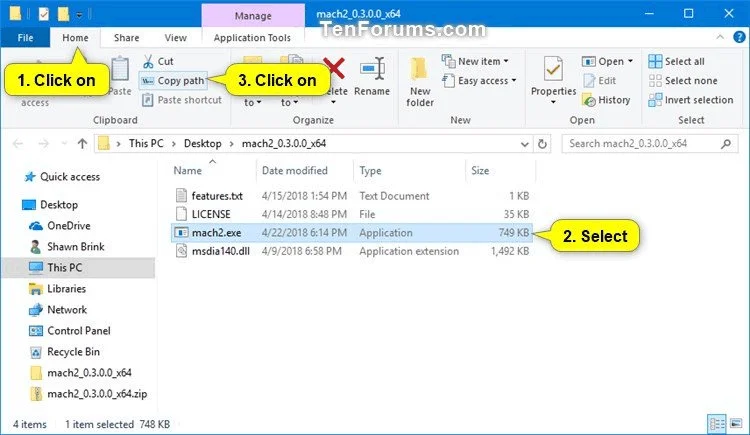Screen dimensions: 750x435
Task: Sort by the Name column header
Action: (188, 170)
